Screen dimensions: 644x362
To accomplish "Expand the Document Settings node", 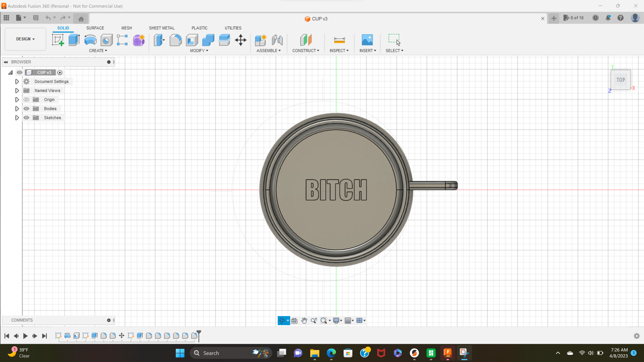I will click(x=17, y=81).
